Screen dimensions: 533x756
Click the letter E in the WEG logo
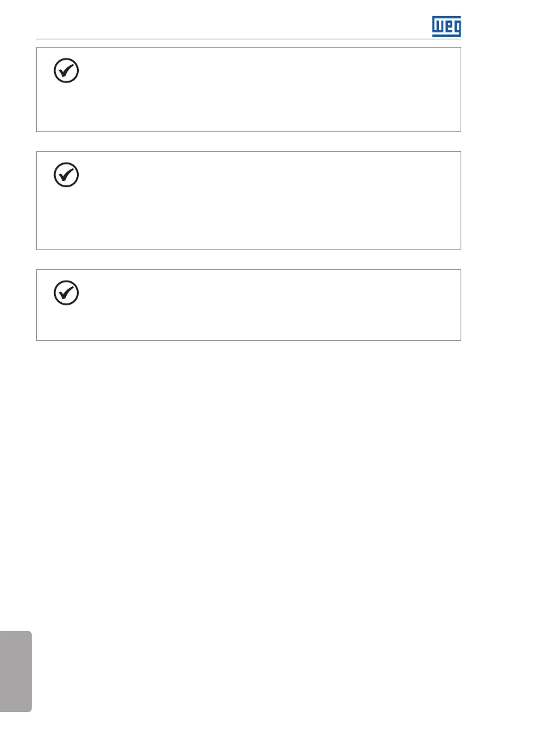447,26
